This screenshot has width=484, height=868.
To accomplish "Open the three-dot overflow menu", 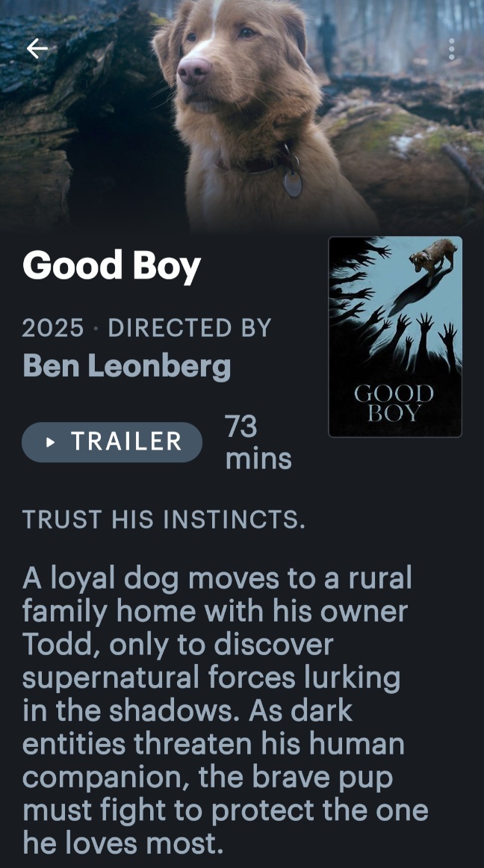I will tap(452, 49).
